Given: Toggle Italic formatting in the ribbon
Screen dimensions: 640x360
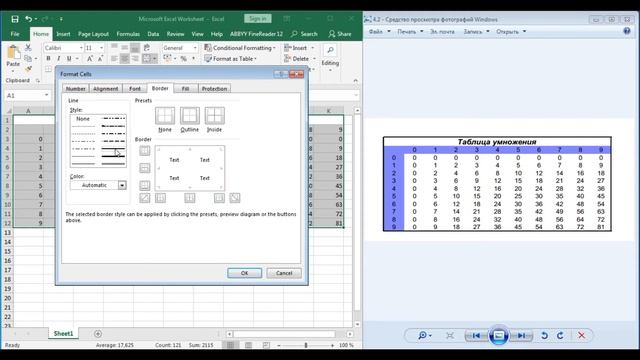Looking at the screenshot, I should point(58,59).
